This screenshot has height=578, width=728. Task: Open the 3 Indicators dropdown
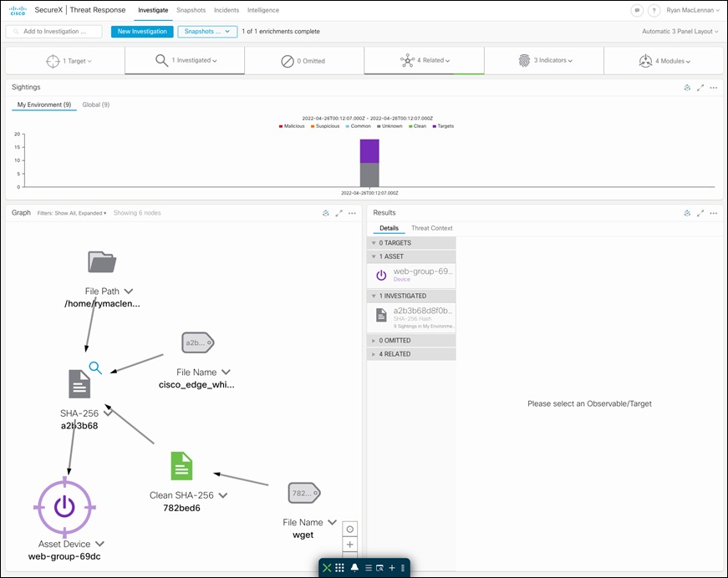coord(544,60)
